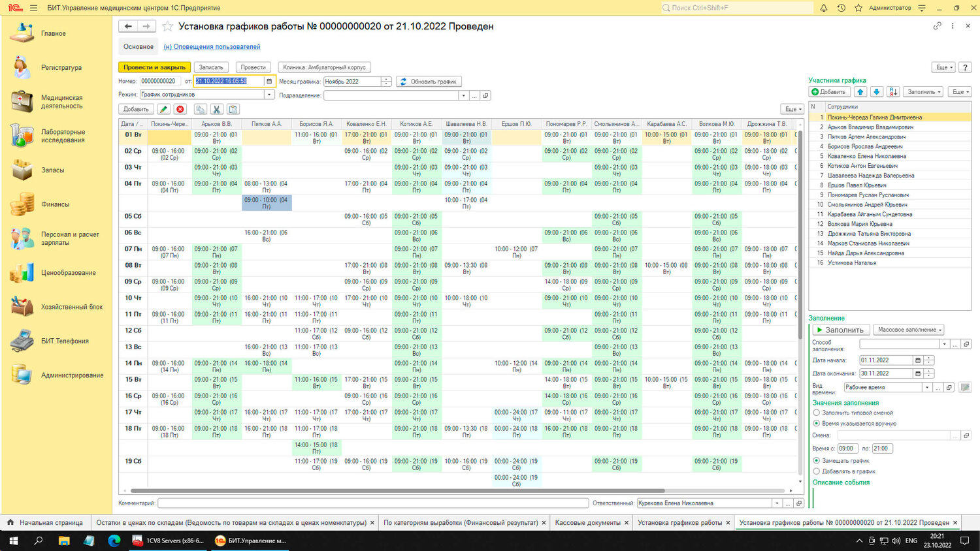Click the copy icon in schedule toolbar

pos(201,109)
